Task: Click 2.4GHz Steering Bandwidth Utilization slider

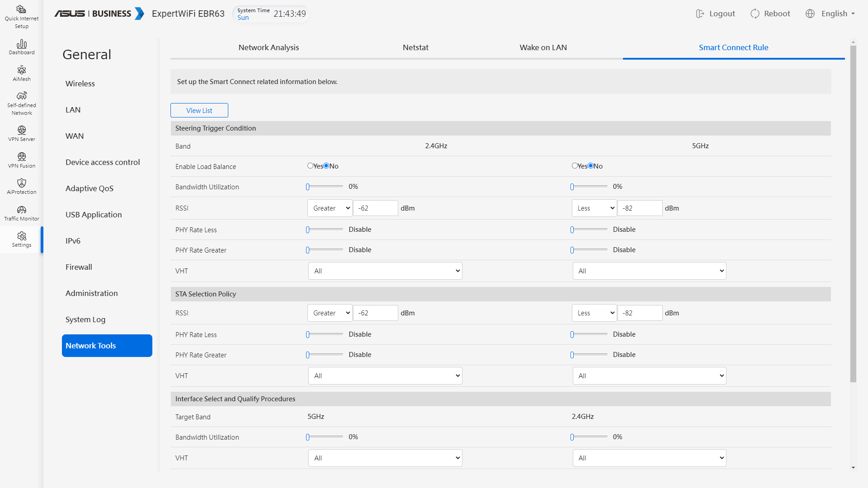Action: click(x=325, y=187)
